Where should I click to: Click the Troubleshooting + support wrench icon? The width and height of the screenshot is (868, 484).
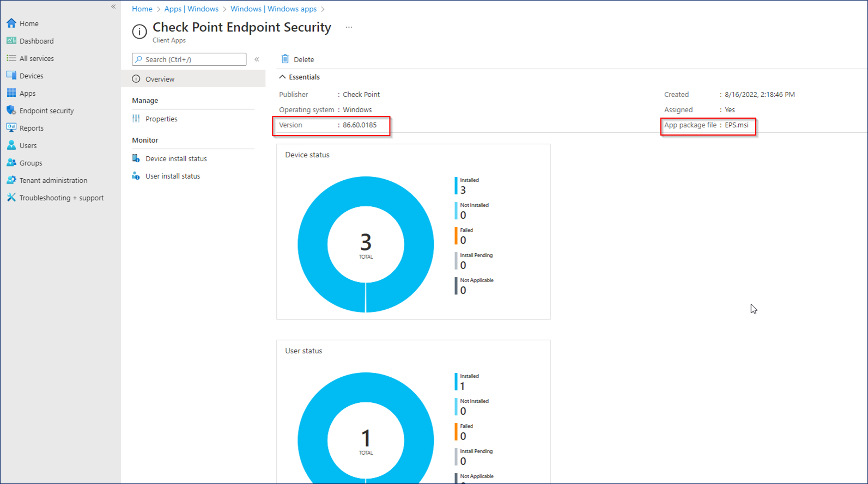pyautogui.click(x=11, y=198)
